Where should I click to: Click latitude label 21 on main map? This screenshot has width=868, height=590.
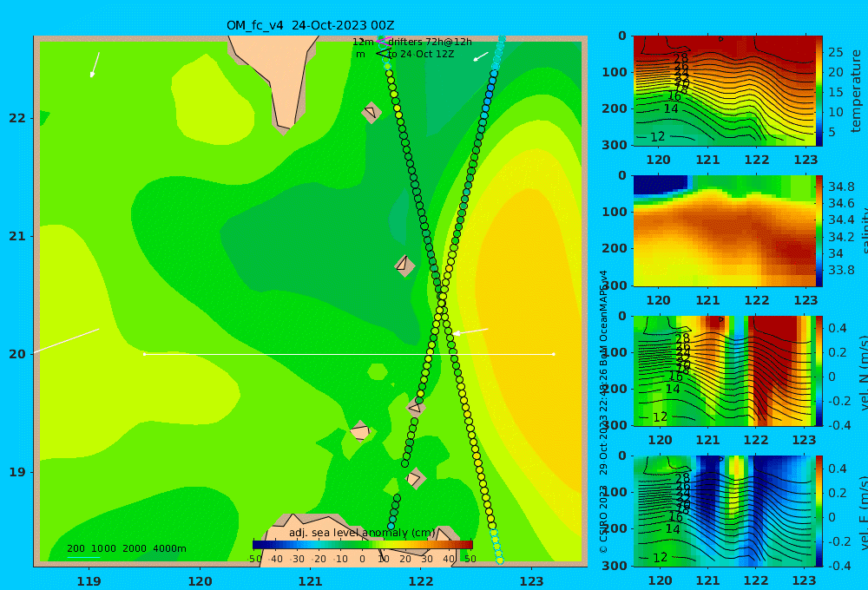pyautogui.click(x=17, y=236)
